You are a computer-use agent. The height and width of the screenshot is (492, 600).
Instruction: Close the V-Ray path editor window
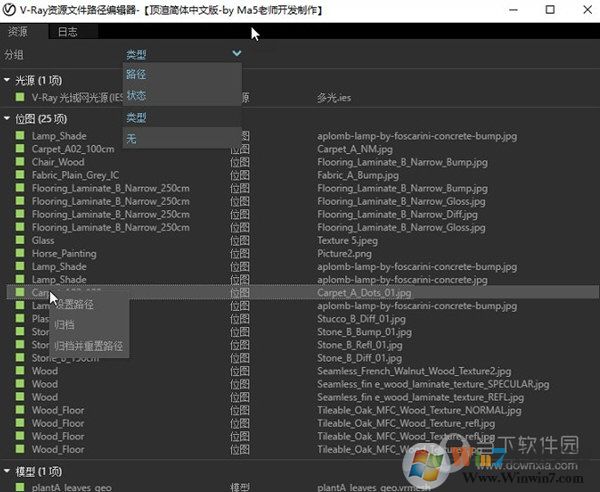coord(588,10)
